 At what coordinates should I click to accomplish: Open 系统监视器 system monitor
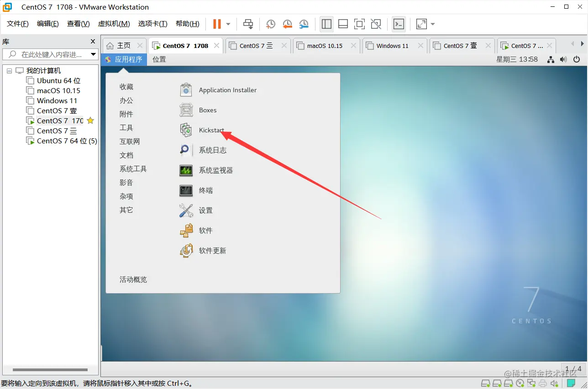click(x=206, y=170)
